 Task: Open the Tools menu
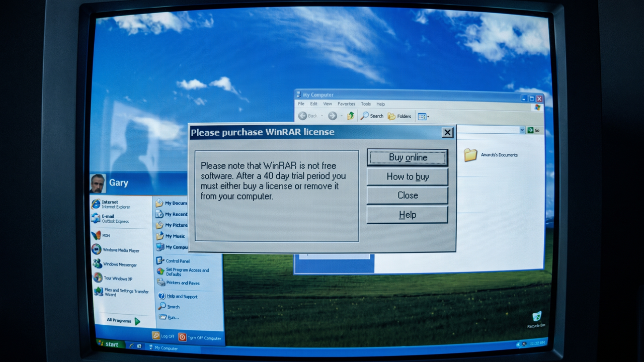coord(366,104)
